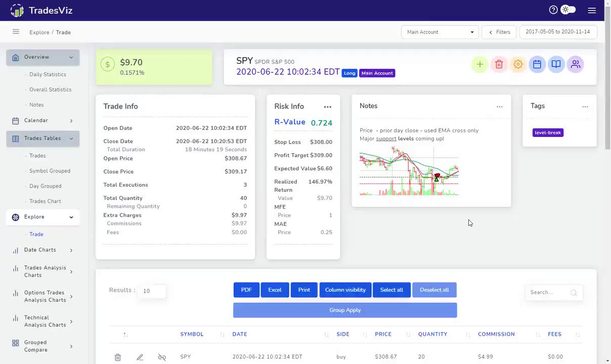Click the green add plus icon
This screenshot has height=364, width=611.
click(480, 64)
